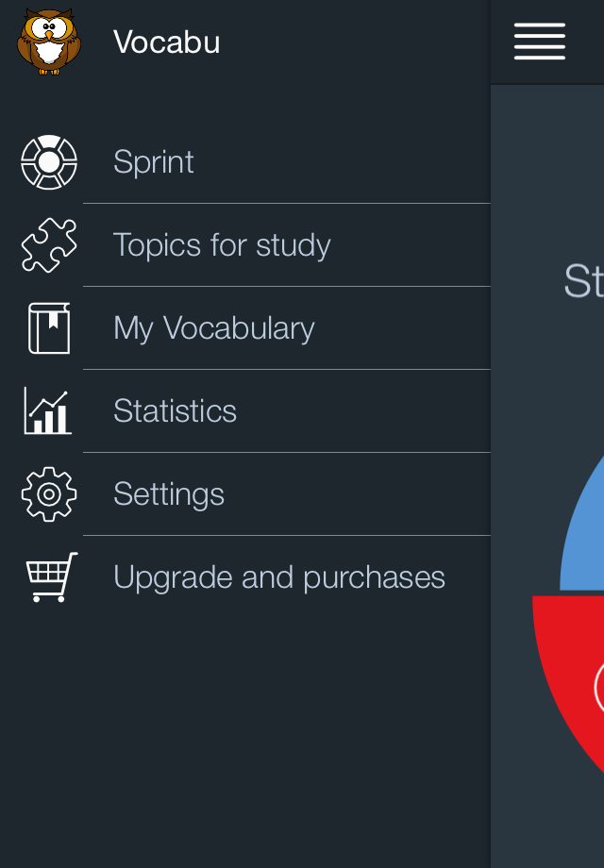Open Upgrade and purchases
Screen dimensions: 604x868
tap(279, 576)
